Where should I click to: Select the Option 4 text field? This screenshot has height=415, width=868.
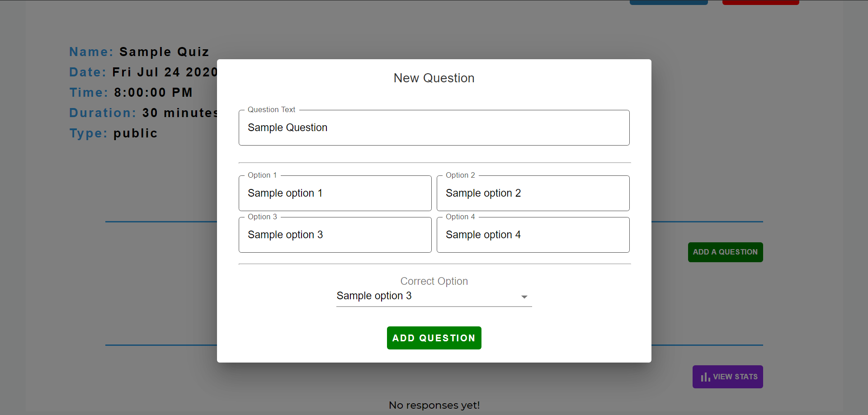coord(533,235)
